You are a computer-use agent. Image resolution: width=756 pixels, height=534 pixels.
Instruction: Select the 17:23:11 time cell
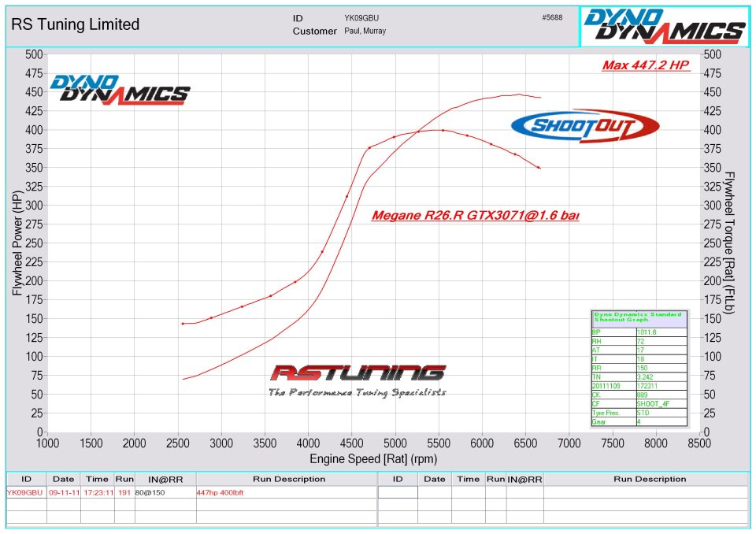tap(98, 492)
